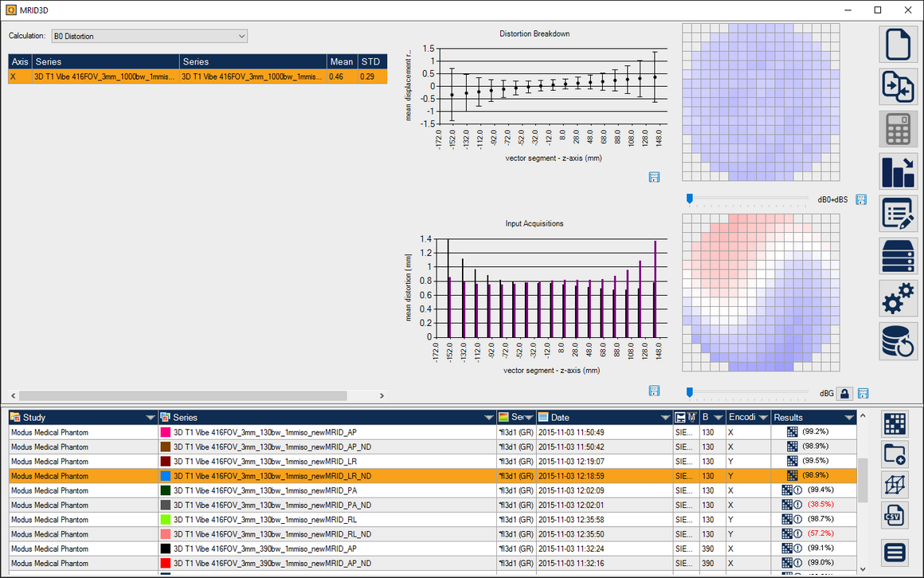Viewport: 924px width, 578px height.
Task: Open the 3D wireframe cube view
Action: click(895, 485)
